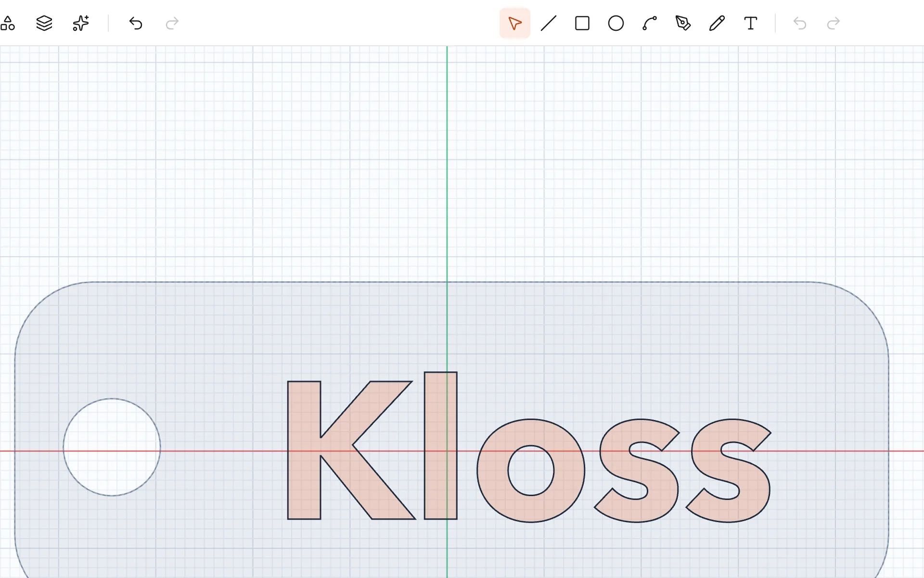Image resolution: width=924 pixels, height=578 pixels.
Task: Click the sparkles magic generate icon
Action: (81, 23)
